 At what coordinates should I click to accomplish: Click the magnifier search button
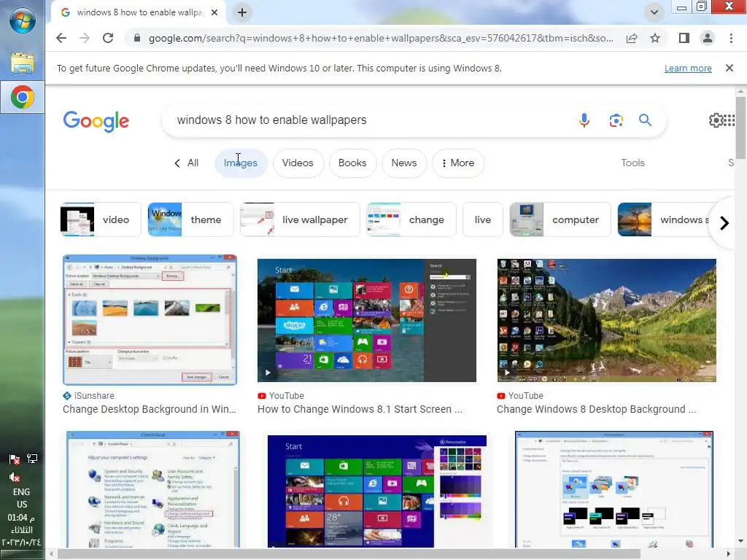[x=645, y=120]
